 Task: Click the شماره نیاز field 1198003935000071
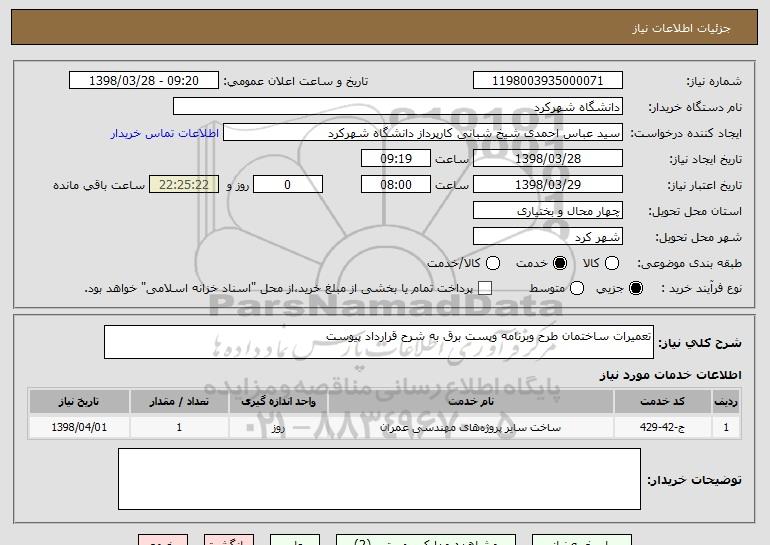pyautogui.click(x=548, y=81)
